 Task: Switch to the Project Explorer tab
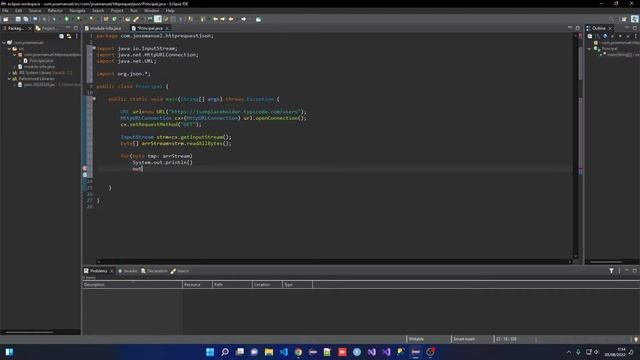[x=47, y=28]
